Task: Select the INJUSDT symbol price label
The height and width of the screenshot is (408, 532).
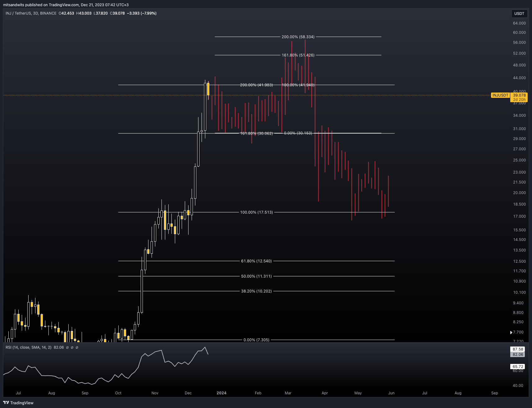Action: tap(500, 95)
